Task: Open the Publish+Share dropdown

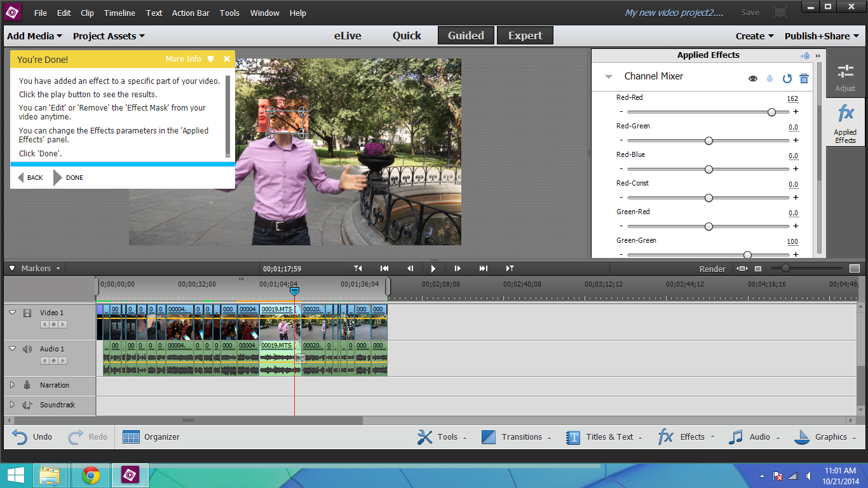Action: coord(822,36)
